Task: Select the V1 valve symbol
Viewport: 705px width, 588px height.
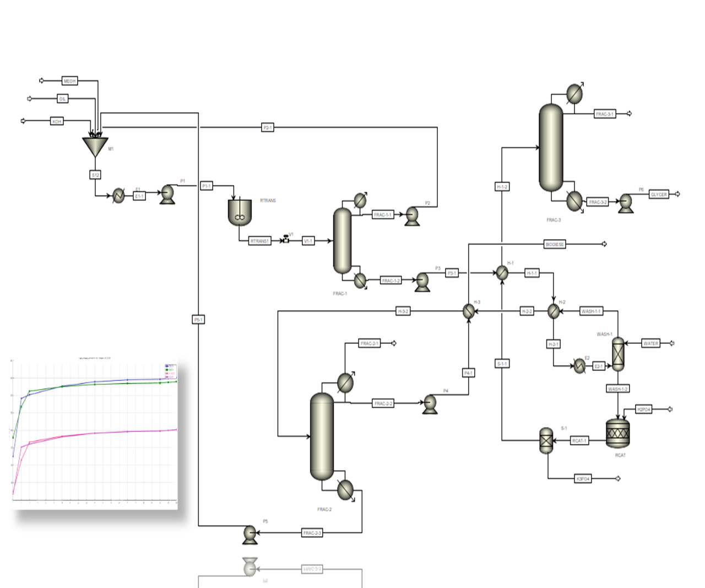Action: point(285,240)
